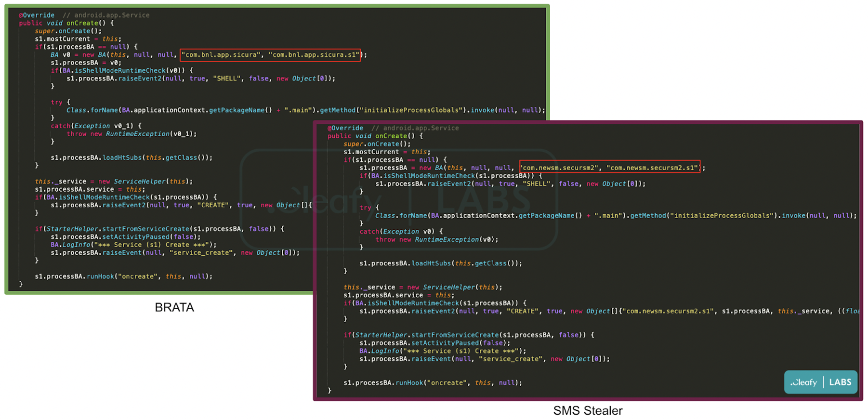Image resolution: width=868 pixels, height=419 pixels.
Task: Click StarterHelper.startFromServiceCreate in BRATA panel
Action: click(x=118, y=229)
